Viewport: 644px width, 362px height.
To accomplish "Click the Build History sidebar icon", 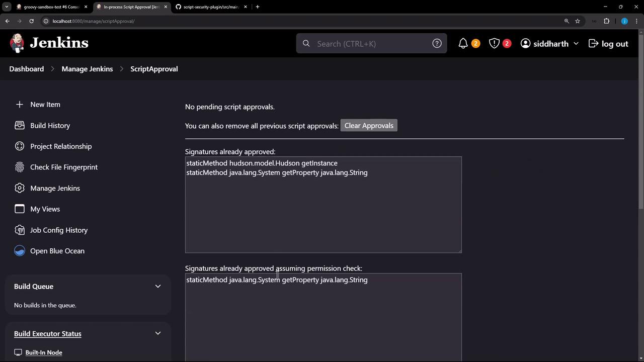I will point(20,125).
